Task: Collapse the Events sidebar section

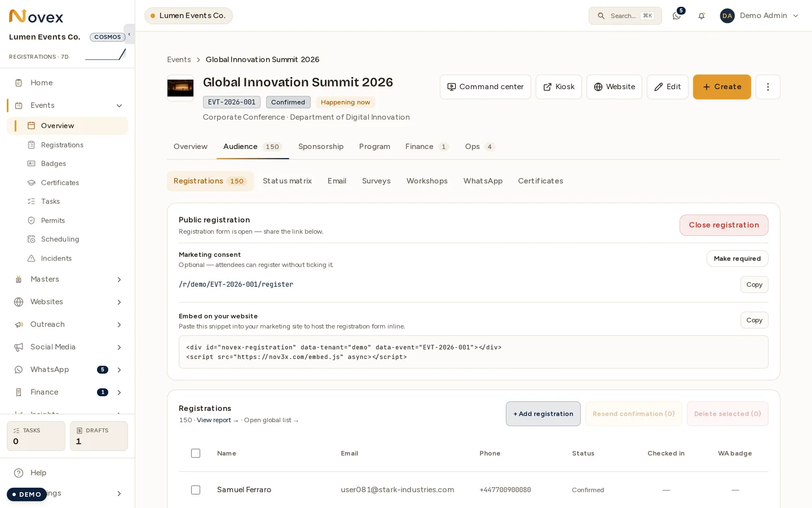Action: pyautogui.click(x=119, y=106)
